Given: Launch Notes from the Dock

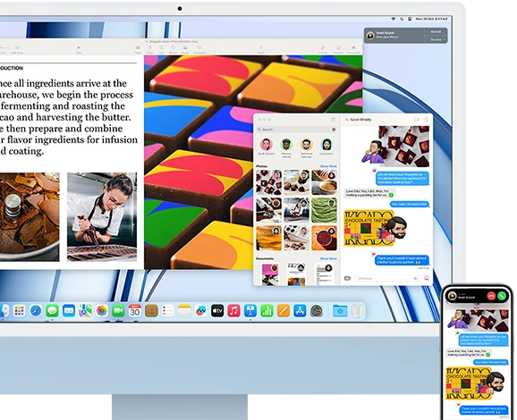Looking at the screenshot, I should point(184,311).
